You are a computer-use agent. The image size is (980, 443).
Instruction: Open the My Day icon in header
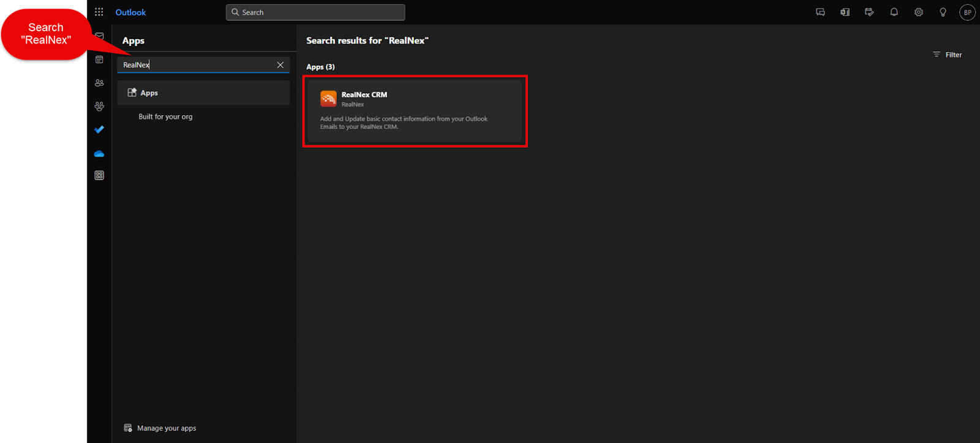pos(869,12)
